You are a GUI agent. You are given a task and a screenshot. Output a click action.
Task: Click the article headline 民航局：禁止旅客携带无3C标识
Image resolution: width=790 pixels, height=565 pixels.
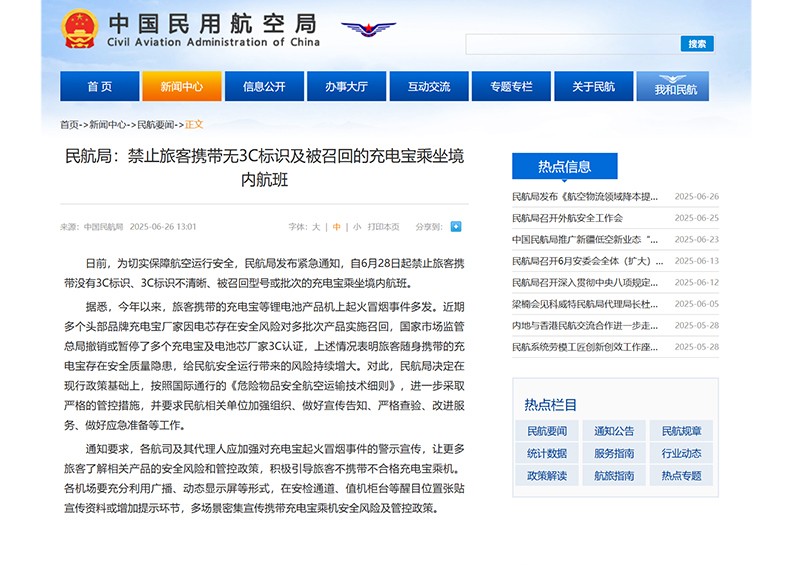(265, 167)
